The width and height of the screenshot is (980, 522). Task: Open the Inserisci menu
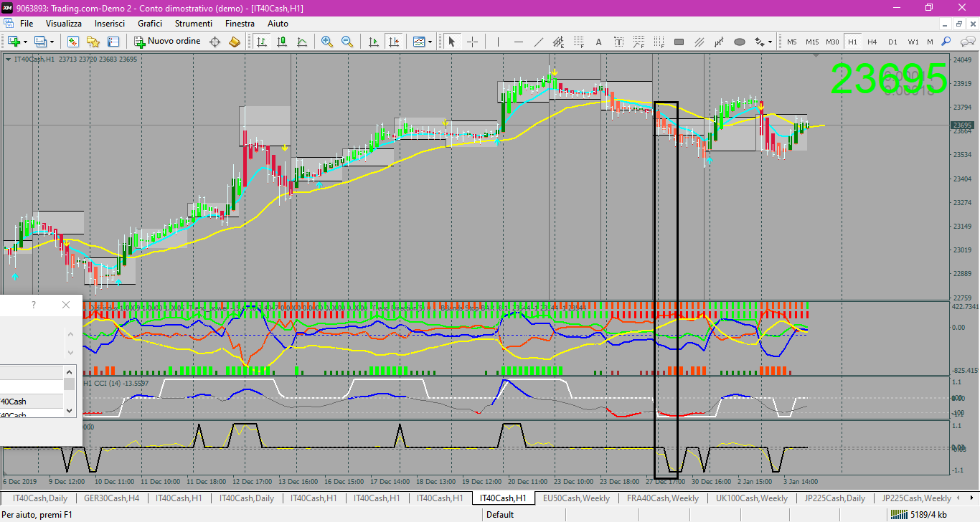pos(110,24)
